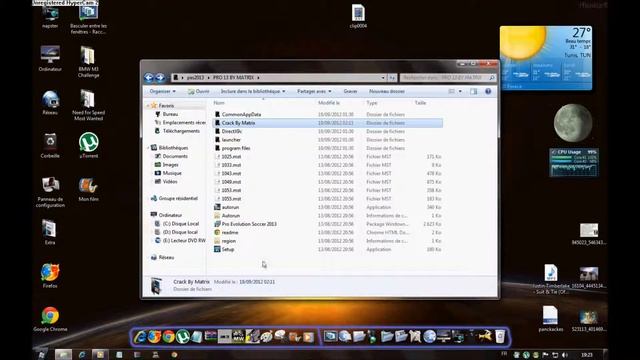Open the Organiser dropdown menu
Viewport: 640px width, 360px height.
click(x=162, y=91)
